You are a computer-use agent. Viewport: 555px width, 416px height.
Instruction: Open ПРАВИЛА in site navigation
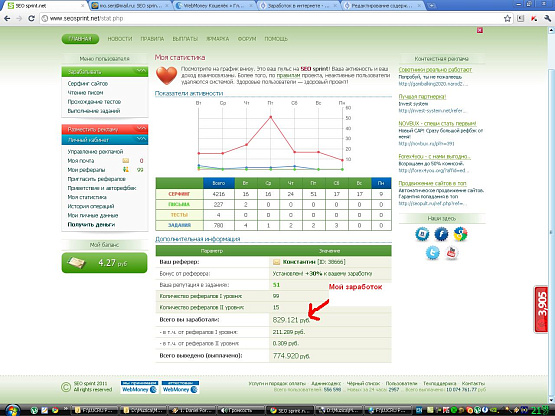[x=152, y=39]
